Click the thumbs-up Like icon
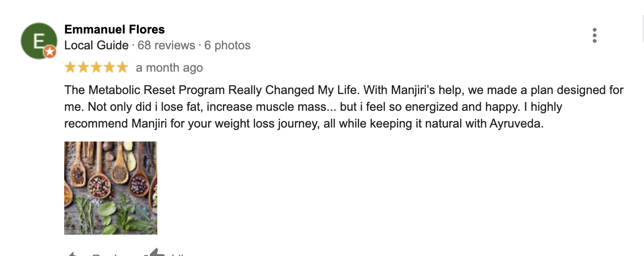This screenshot has width=644, height=256. coord(155,253)
